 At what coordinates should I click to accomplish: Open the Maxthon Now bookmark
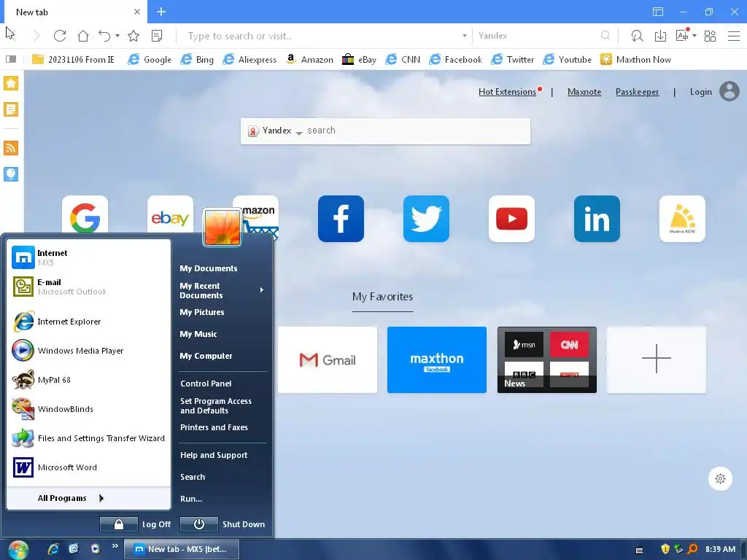tap(635, 60)
